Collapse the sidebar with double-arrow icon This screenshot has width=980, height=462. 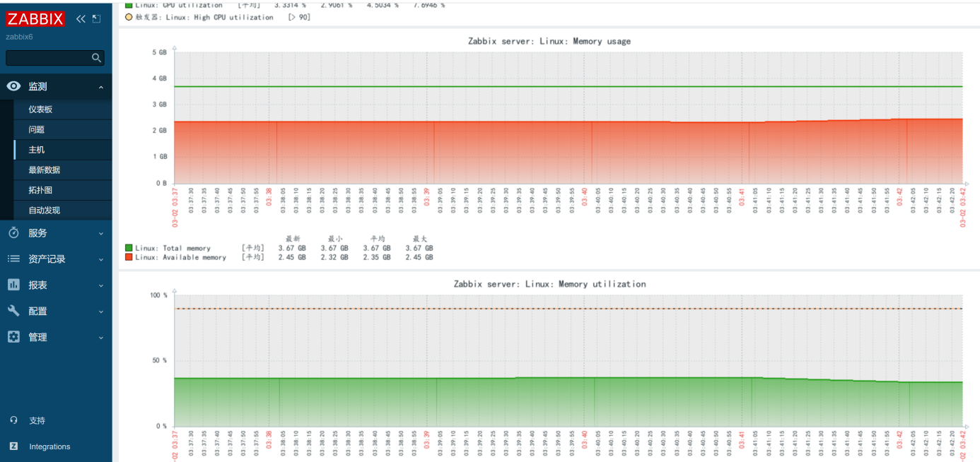click(81, 19)
